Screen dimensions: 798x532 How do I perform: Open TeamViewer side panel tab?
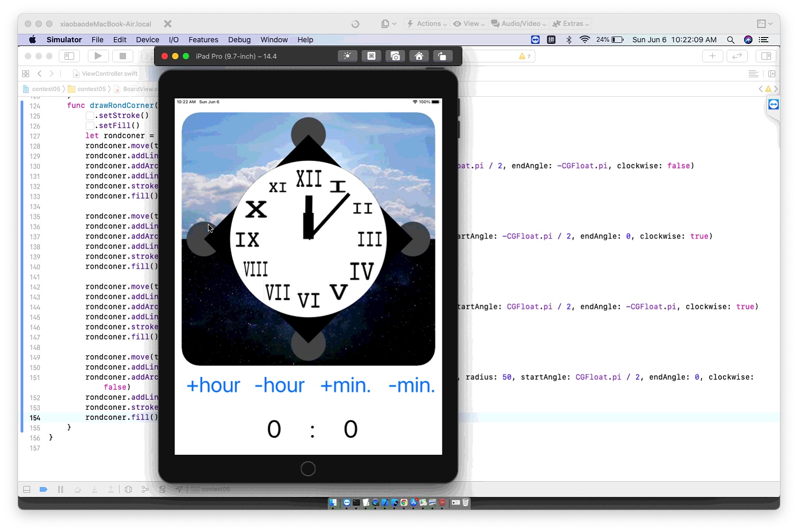[774, 105]
